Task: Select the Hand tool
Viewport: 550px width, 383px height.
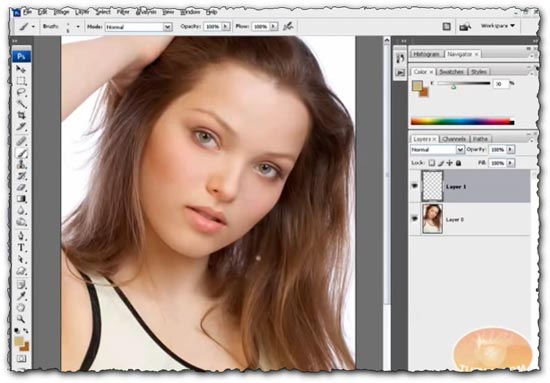Action: point(21,308)
